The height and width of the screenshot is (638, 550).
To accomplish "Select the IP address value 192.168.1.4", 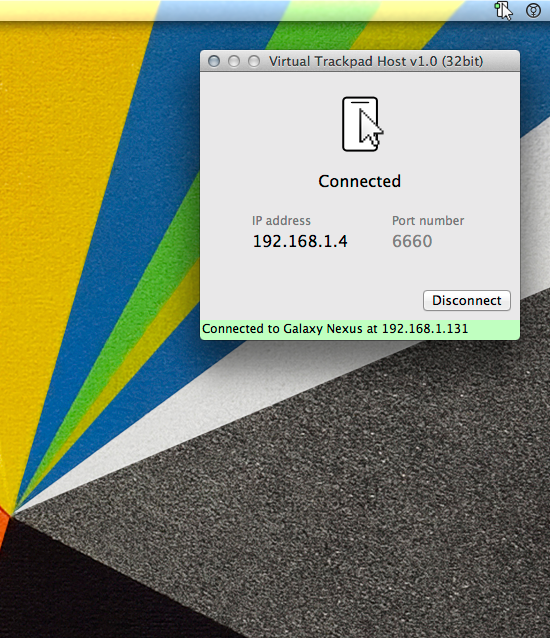I will coord(300,241).
